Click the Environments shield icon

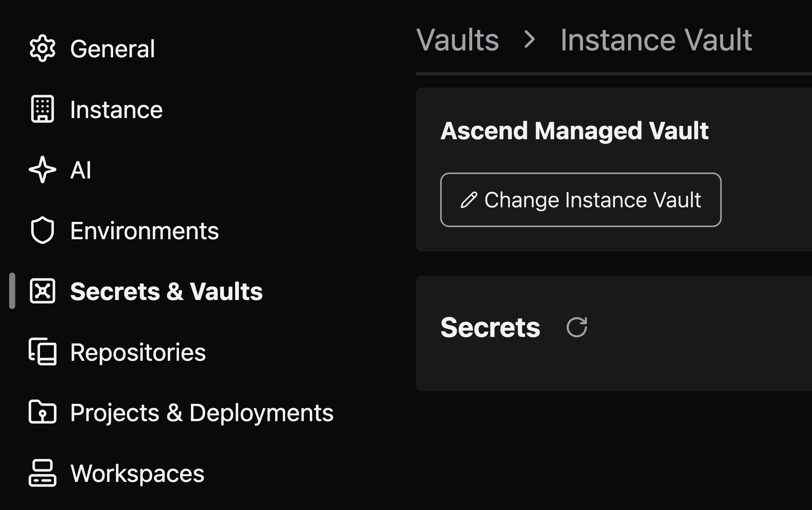pos(42,230)
